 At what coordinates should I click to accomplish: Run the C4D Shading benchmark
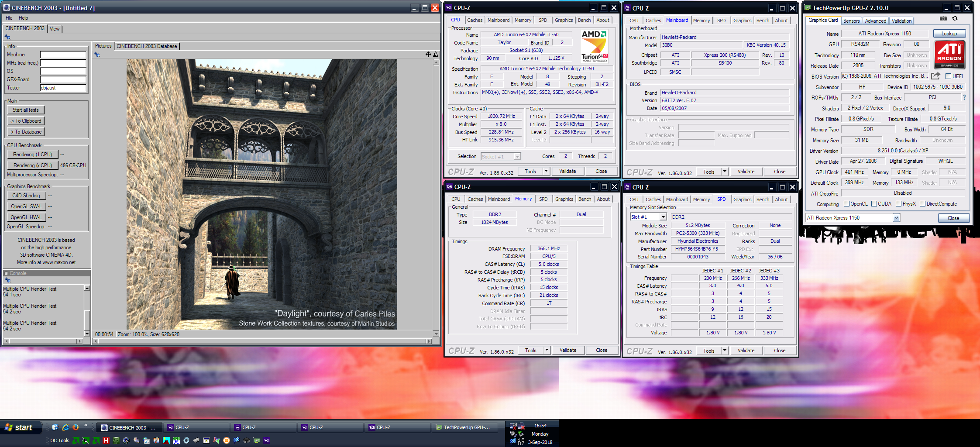[26, 196]
